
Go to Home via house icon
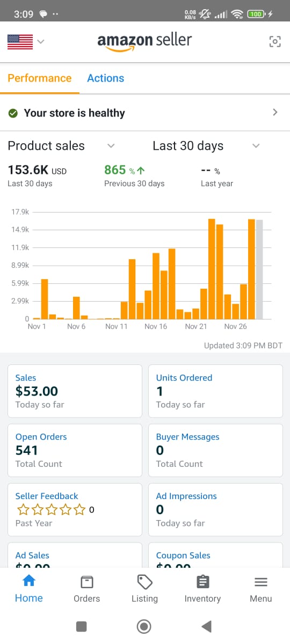pyautogui.click(x=29, y=581)
